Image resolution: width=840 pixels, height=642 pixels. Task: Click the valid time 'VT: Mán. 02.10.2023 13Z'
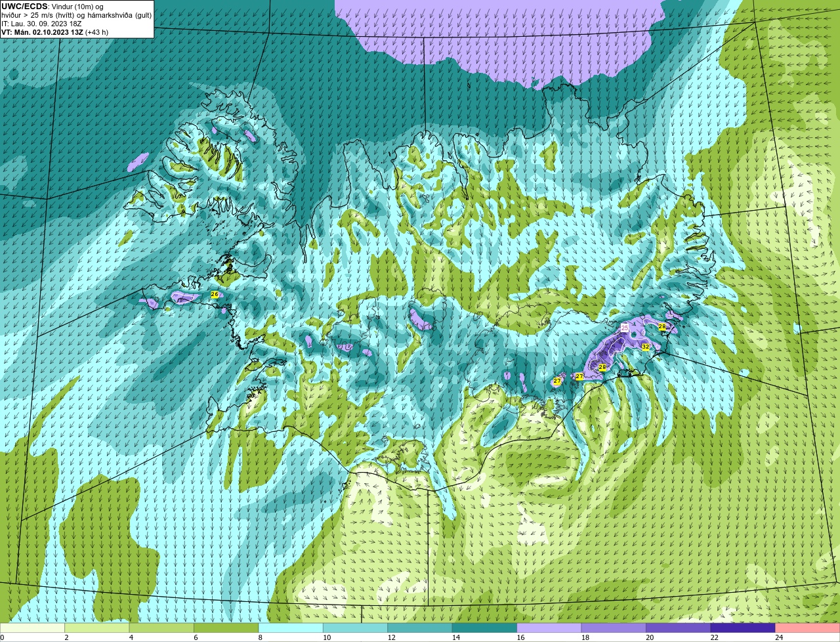[x=42, y=32]
